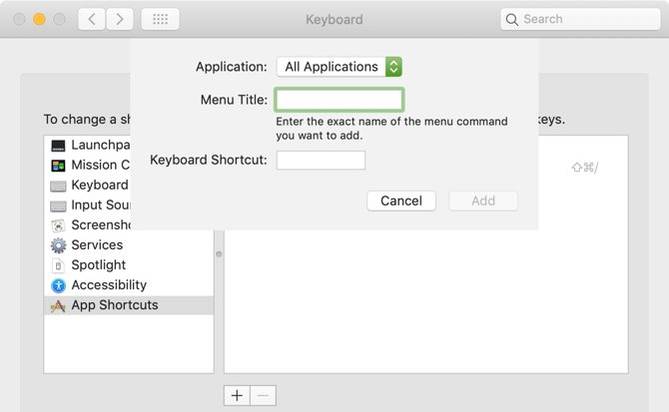Select the Accessibility icon
The image size is (669, 412).
point(58,285)
